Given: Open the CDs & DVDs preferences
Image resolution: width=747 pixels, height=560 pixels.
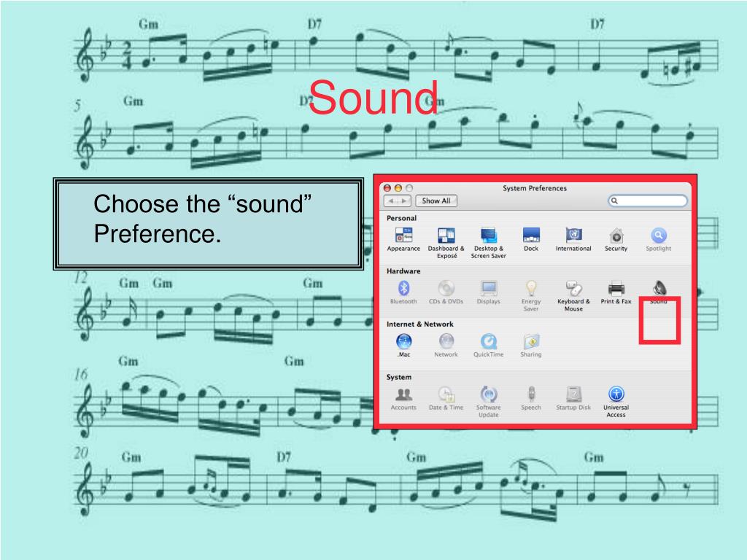Looking at the screenshot, I should 446,289.
